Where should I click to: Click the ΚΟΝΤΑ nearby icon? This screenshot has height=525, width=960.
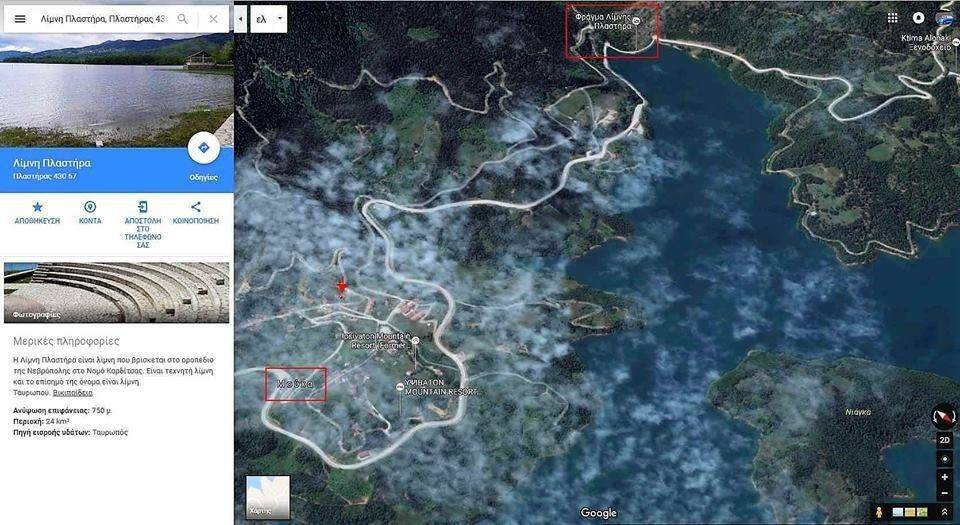pyautogui.click(x=90, y=207)
